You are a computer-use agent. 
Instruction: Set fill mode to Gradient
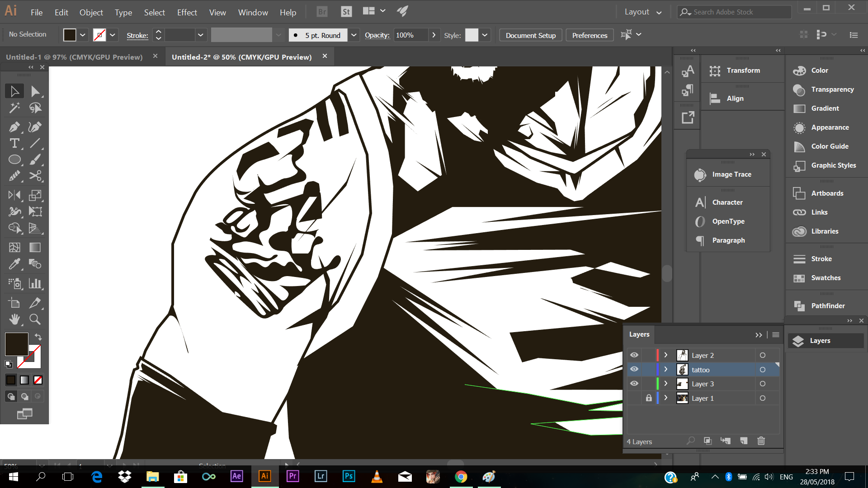click(x=24, y=380)
